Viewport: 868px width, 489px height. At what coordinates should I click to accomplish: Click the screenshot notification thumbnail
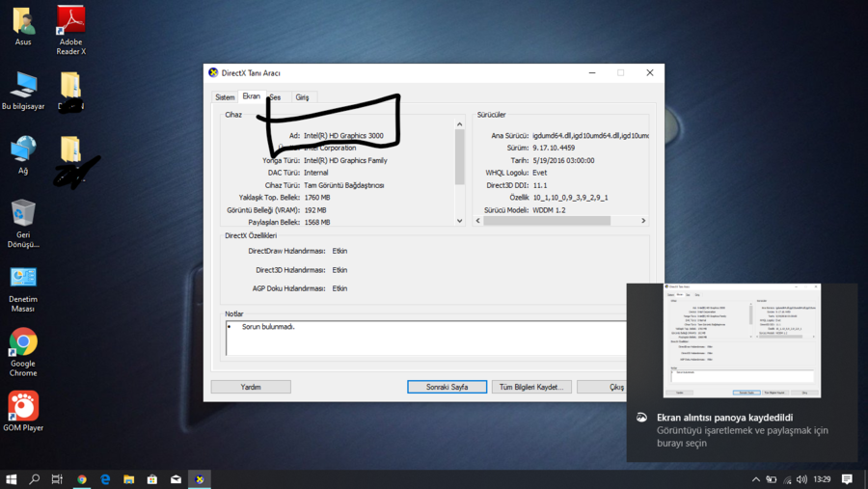click(x=742, y=340)
